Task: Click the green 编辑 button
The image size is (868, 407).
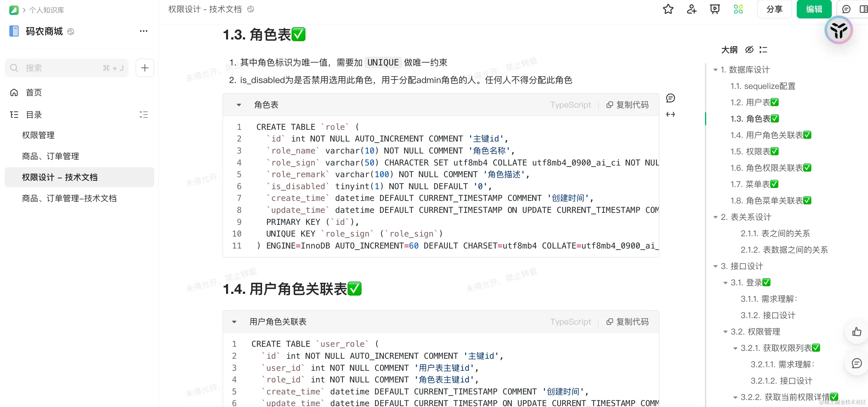Action: click(x=813, y=9)
